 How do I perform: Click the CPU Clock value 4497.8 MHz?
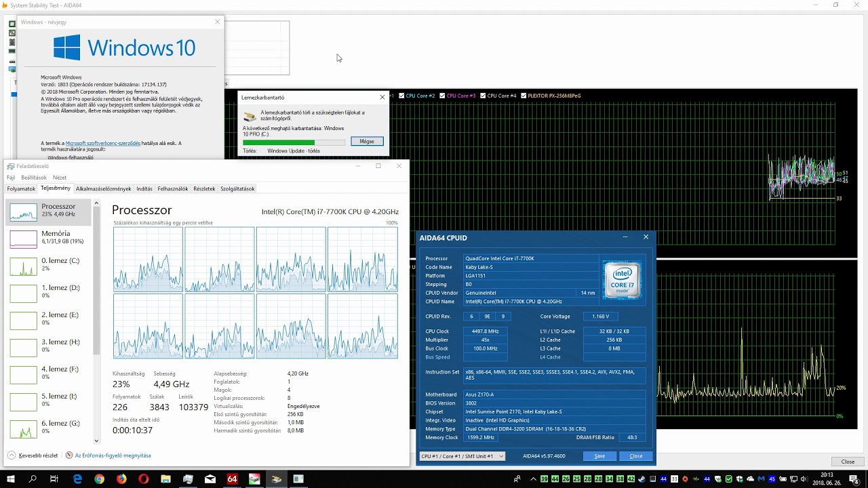pyautogui.click(x=485, y=331)
